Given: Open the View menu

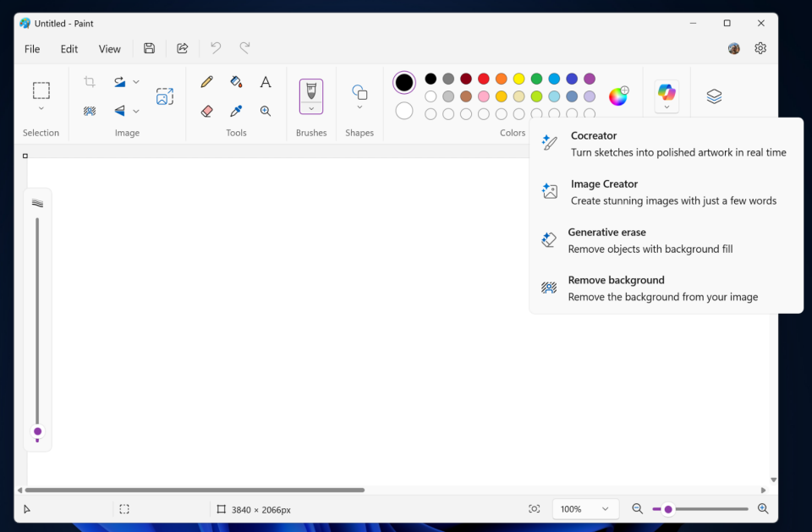Looking at the screenshot, I should pos(109,48).
